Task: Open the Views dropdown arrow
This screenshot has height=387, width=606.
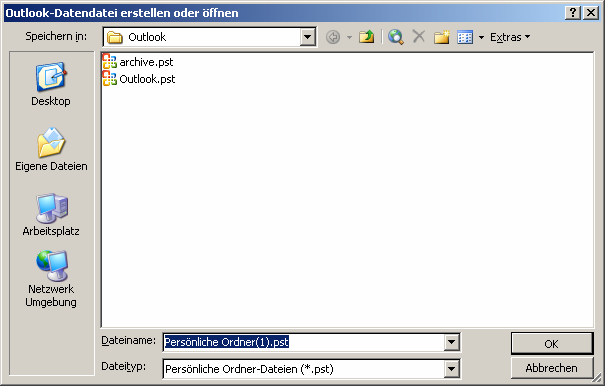Action: tap(481, 38)
